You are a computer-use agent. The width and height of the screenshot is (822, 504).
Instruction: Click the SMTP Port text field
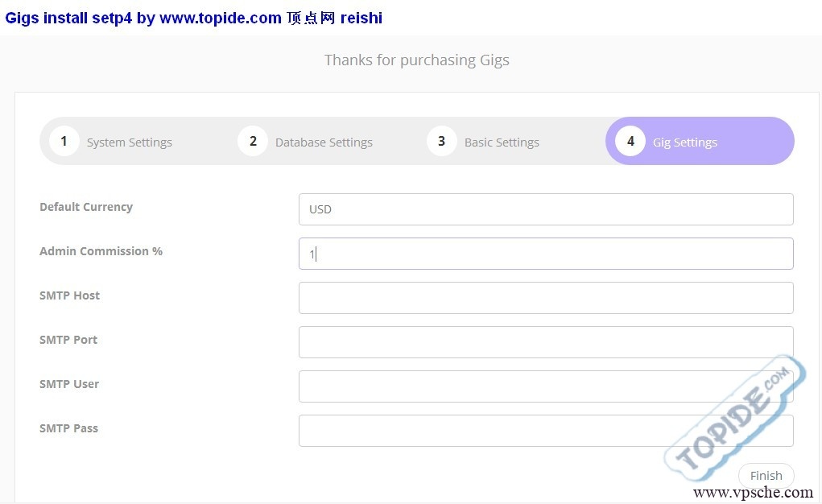(545, 342)
